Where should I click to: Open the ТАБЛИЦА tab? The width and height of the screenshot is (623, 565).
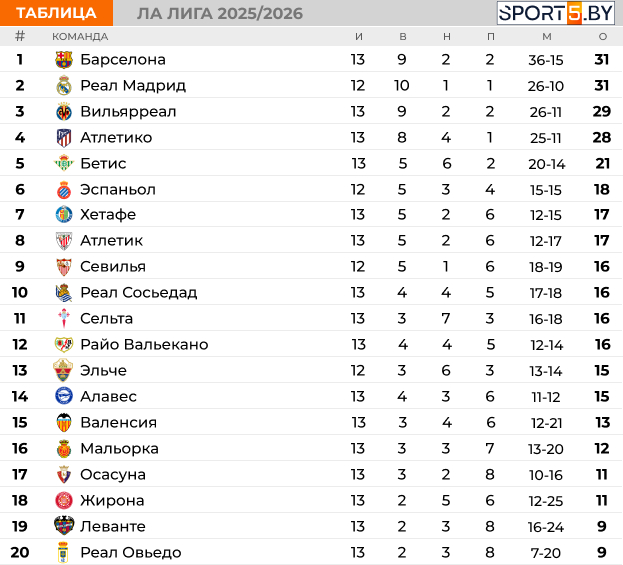coord(56,13)
